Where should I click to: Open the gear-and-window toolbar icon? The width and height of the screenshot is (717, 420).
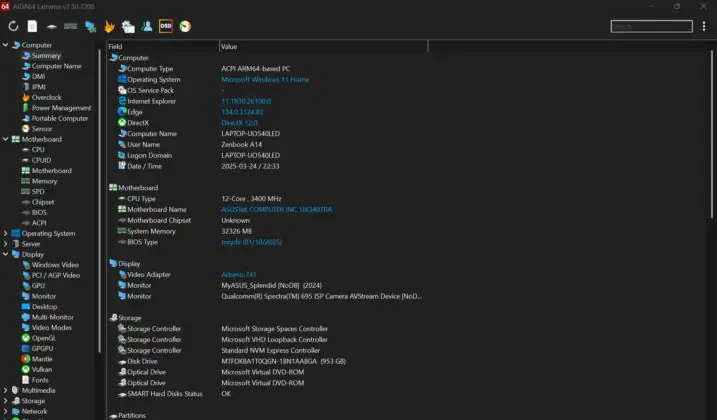click(128, 27)
